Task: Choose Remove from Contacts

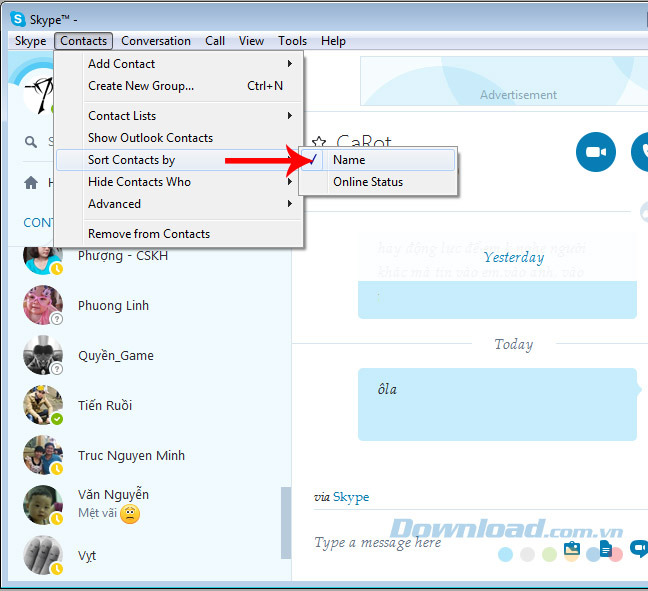Action: (x=179, y=234)
